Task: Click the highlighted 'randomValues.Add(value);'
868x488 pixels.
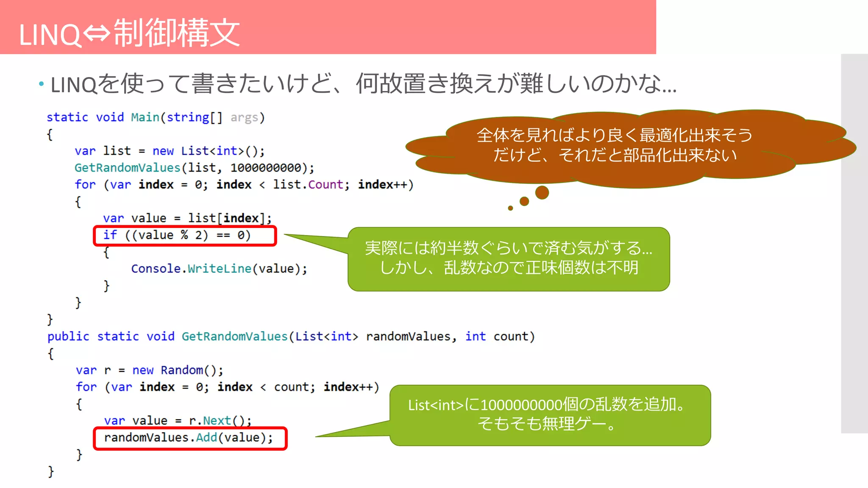Action: [x=190, y=438]
